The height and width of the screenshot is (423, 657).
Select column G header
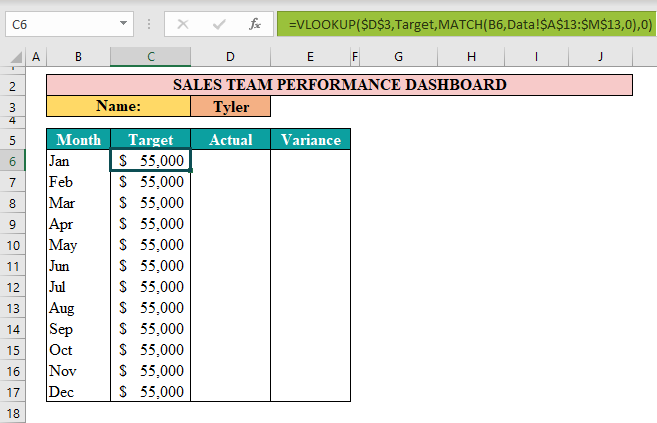tap(398, 57)
